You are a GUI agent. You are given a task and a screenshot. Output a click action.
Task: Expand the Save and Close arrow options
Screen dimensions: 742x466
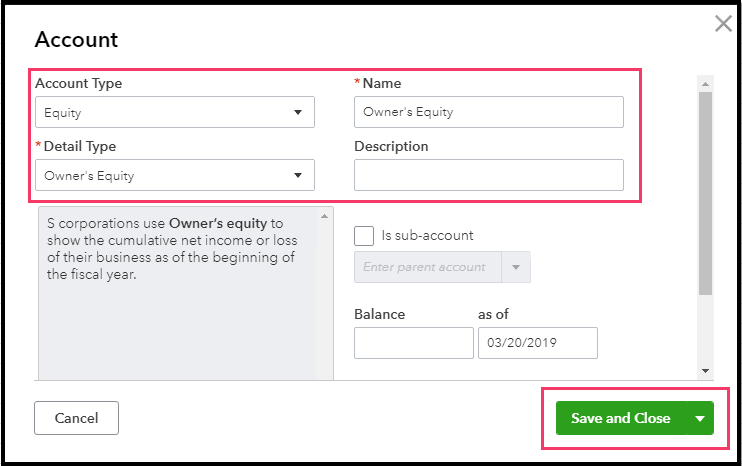click(x=700, y=418)
